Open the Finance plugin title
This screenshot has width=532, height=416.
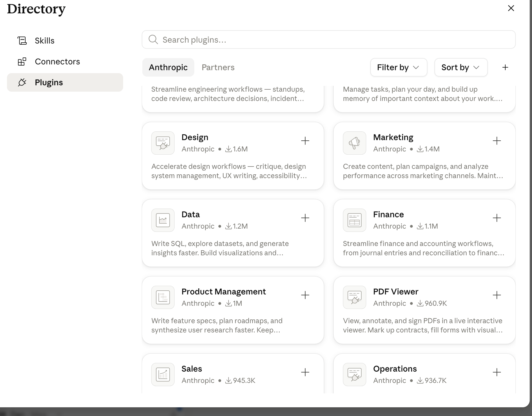tap(389, 214)
